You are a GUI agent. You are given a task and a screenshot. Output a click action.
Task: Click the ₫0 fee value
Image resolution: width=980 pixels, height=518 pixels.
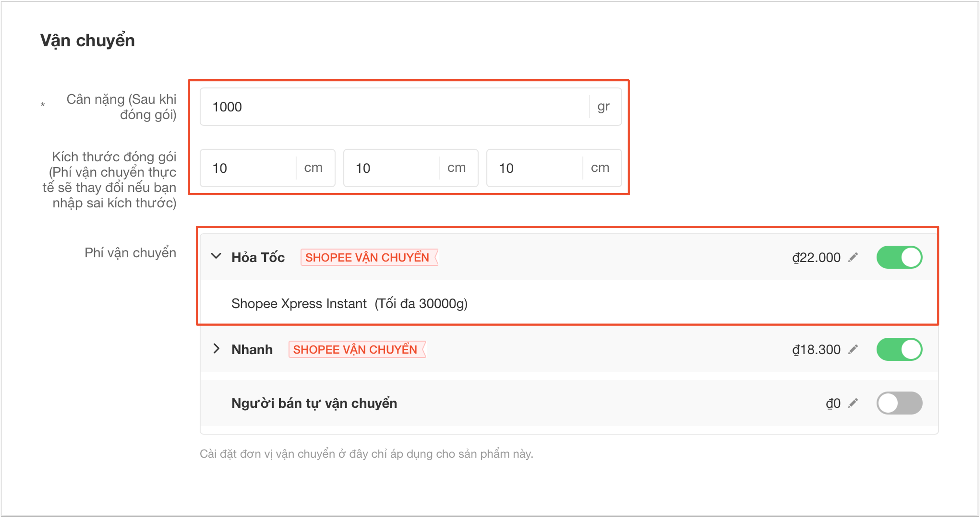coord(833,403)
